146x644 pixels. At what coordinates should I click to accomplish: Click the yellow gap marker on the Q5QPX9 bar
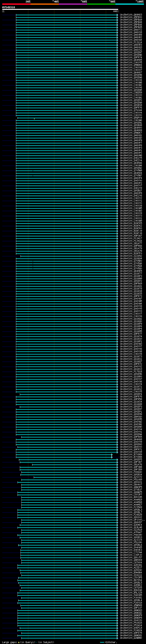point(34,119)
